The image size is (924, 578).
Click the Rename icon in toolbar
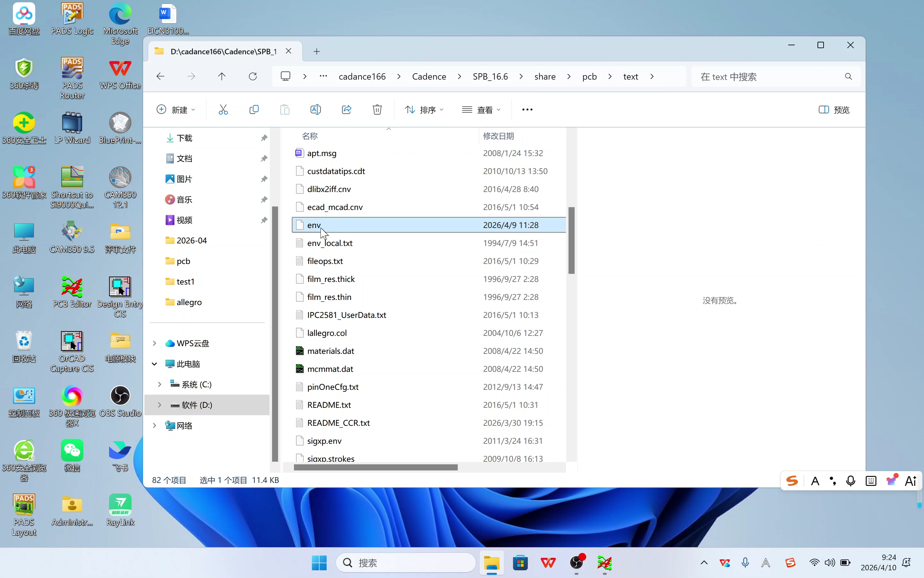click(315, 110)
